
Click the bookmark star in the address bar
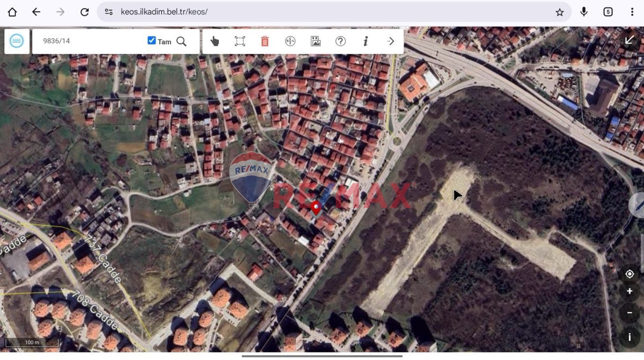[x=559, y=11]
